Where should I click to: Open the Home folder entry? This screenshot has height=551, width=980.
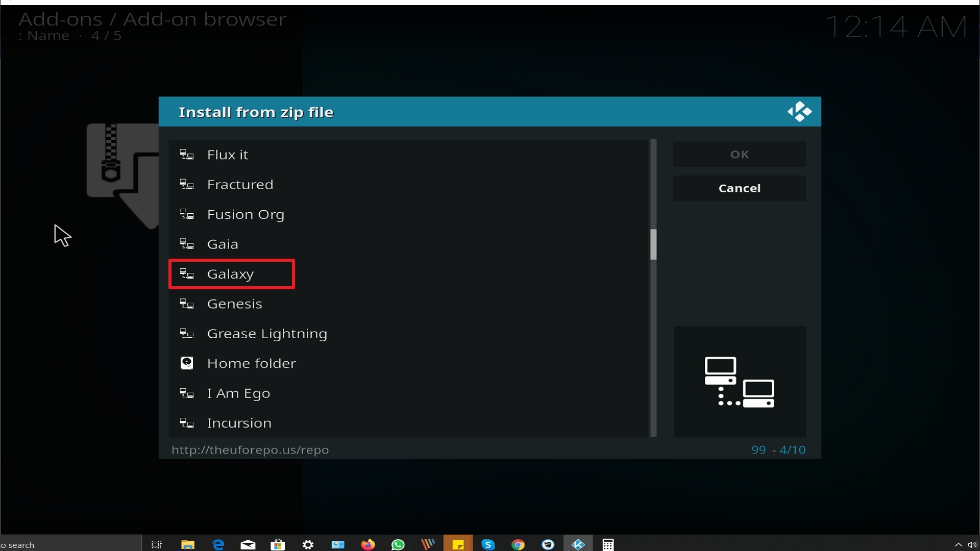(x=408, y=363)
